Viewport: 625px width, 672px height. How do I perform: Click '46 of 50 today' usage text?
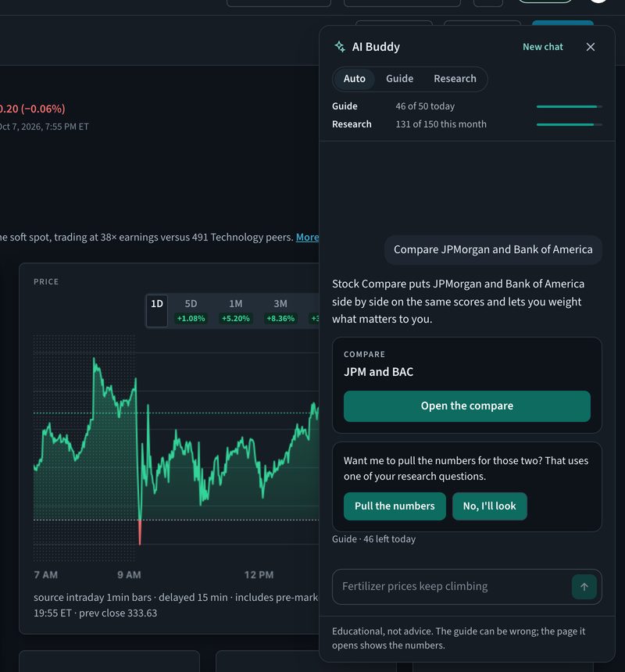point(425,106)
